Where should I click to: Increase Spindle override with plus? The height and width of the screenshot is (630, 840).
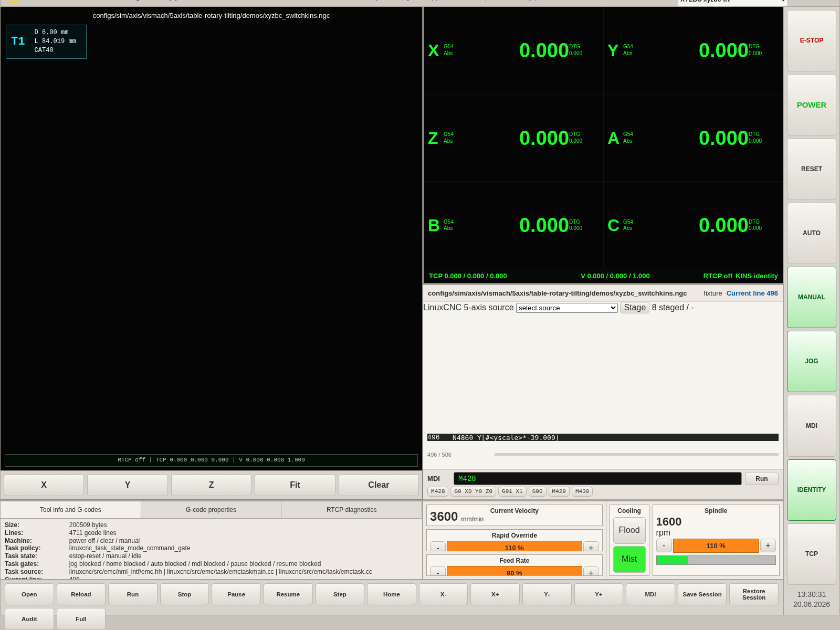point(768,545)
